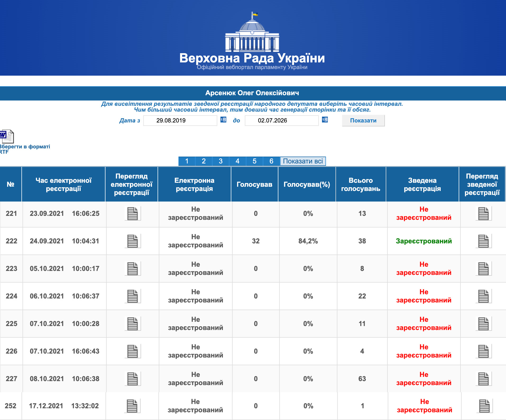Go to results page 2
The width and height of the screenshot is (506, 420).
(204, 161)
